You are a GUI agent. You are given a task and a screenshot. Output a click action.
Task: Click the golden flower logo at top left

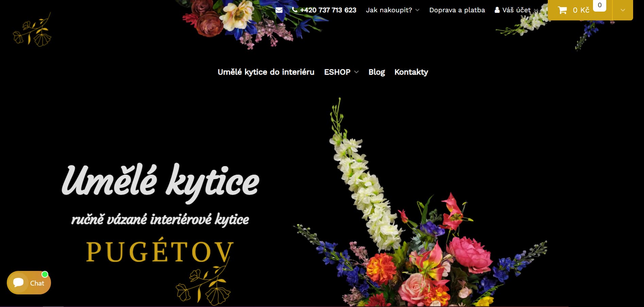[32, 30]
